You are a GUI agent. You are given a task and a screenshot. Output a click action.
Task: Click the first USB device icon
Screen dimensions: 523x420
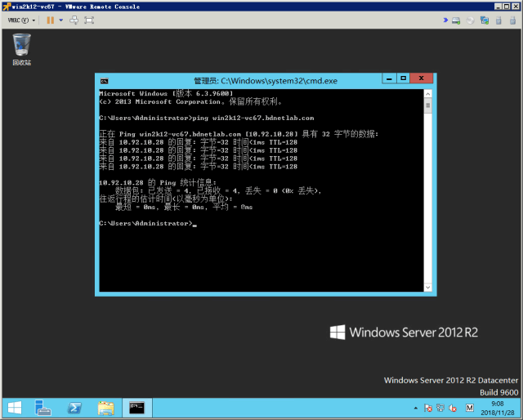(498, 20)
